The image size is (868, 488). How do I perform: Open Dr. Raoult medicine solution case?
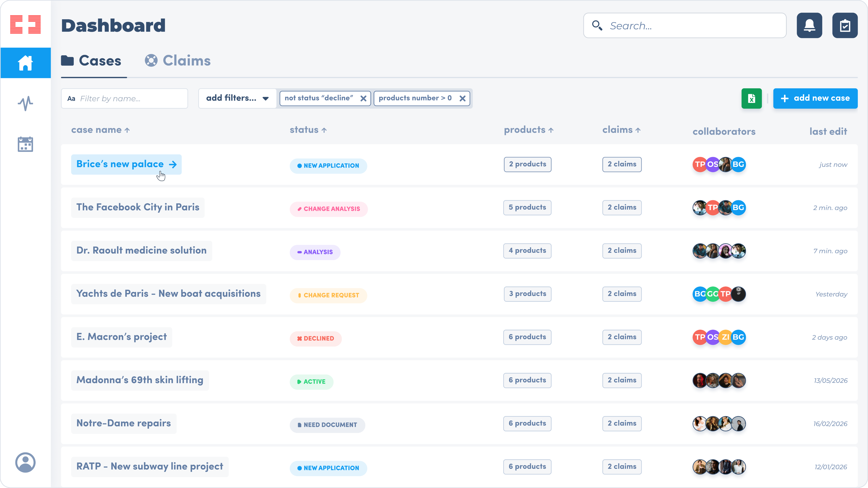click(142, 250)
